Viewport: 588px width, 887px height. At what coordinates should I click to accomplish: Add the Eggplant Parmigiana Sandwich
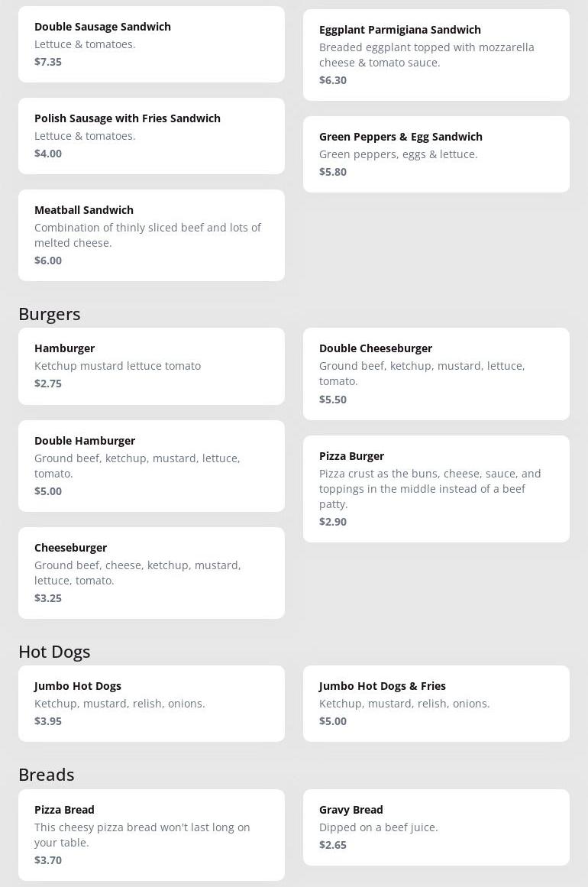pos(436,55)
